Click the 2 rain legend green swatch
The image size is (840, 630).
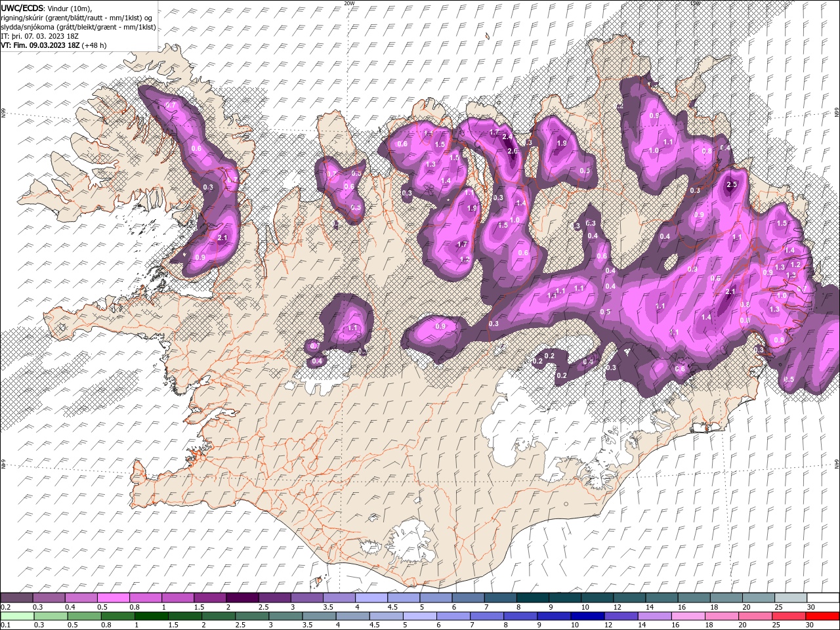pos(218,616)
